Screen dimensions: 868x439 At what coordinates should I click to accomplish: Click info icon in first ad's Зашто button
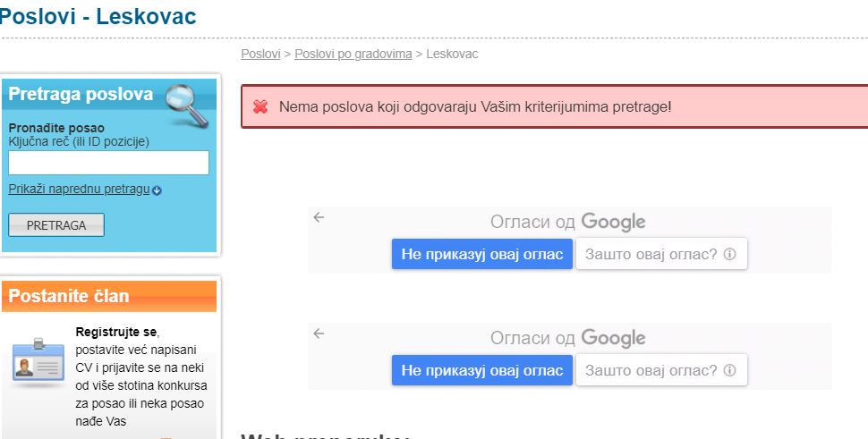click(729, 254)
